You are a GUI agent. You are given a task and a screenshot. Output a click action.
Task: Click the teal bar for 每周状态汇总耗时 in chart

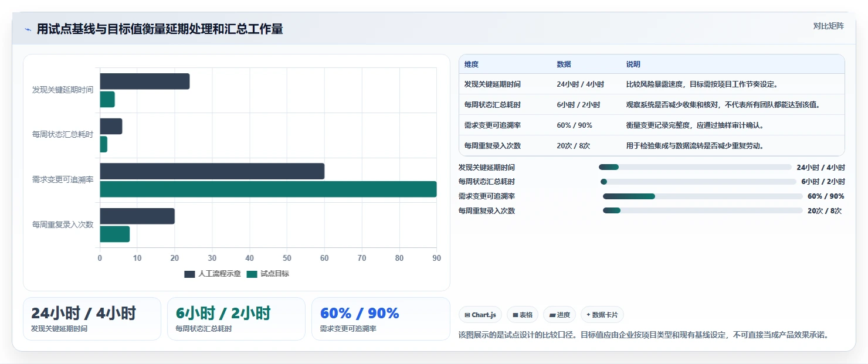[104, 144]
